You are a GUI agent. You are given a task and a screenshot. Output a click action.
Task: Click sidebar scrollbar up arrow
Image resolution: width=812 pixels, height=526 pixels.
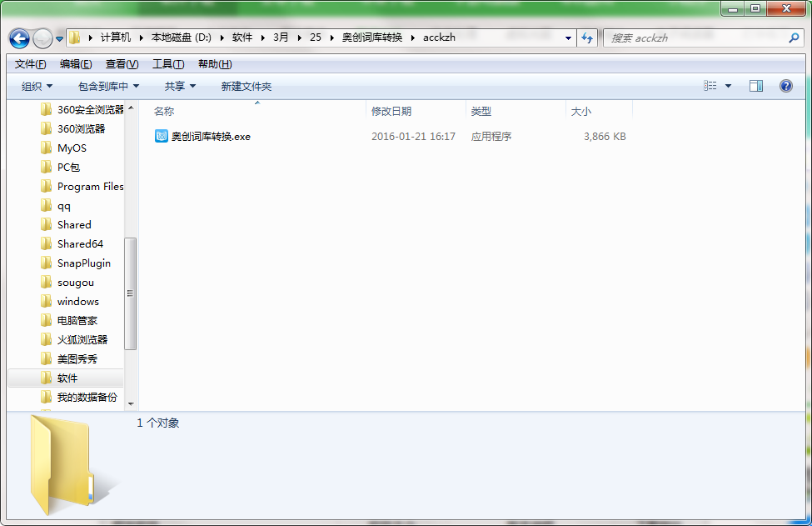(x=131, y=108)
